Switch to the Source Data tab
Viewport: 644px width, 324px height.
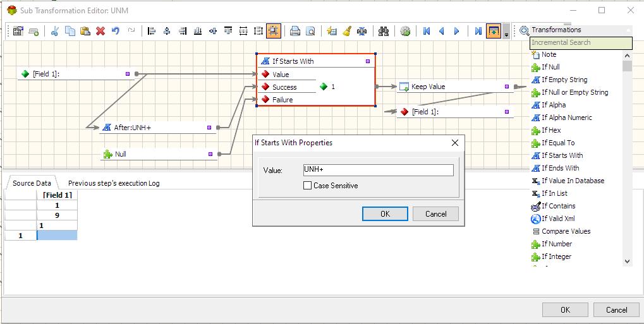[32, 183]
